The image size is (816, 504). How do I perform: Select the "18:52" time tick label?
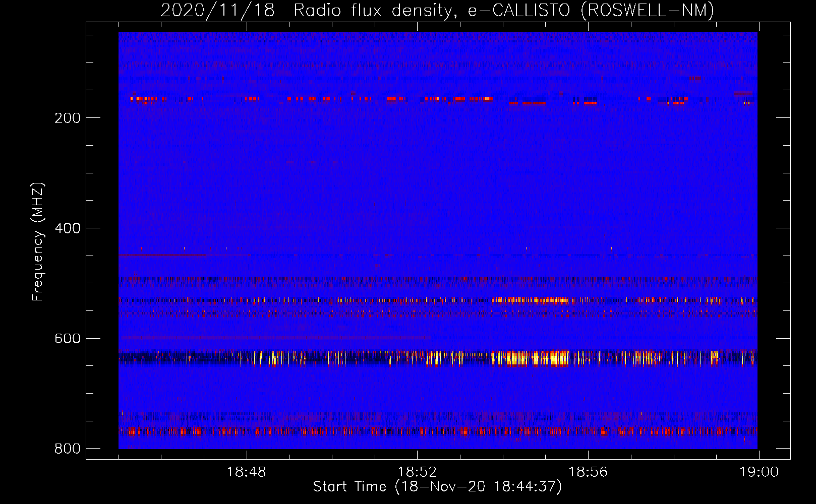coord(417,472)
